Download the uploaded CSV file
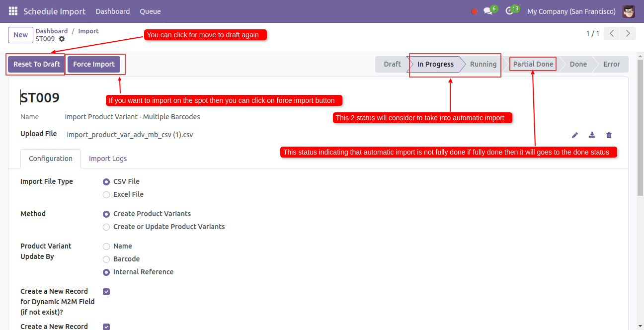This screenshot has width=644, height=330. (592, 135)
